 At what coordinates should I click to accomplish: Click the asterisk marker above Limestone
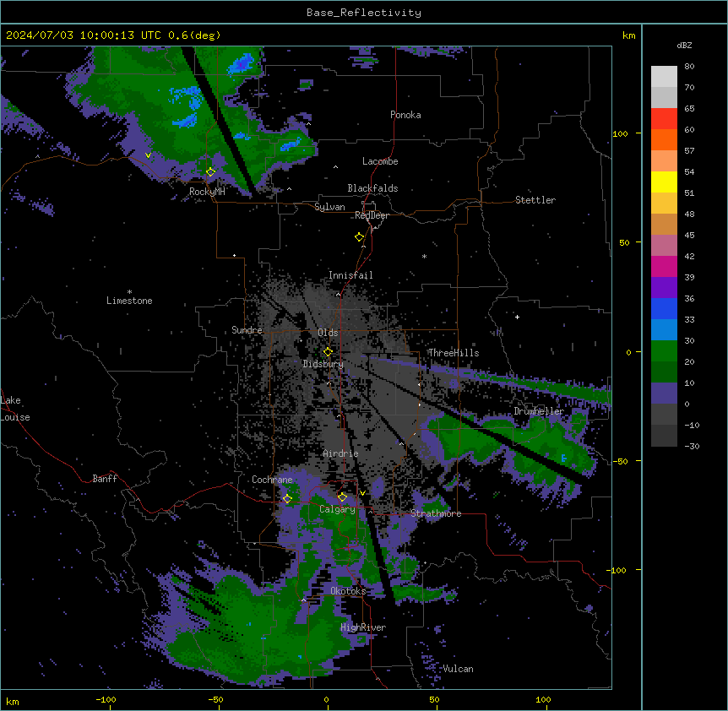129,292
